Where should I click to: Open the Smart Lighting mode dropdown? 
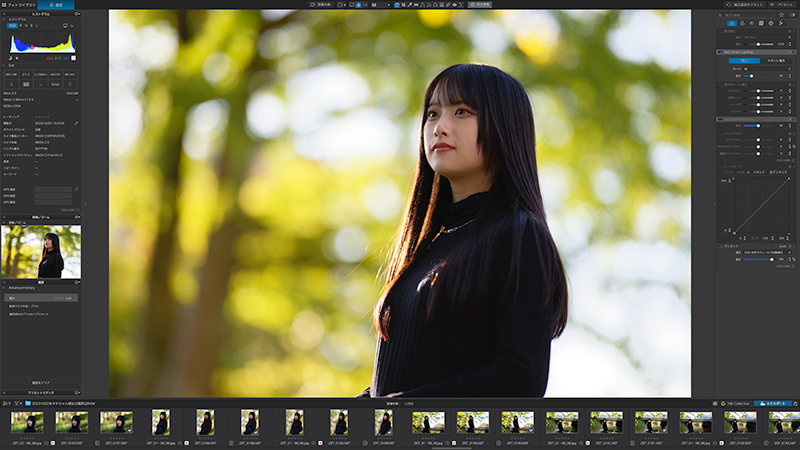pyautogui.click(x=767, y=69)
